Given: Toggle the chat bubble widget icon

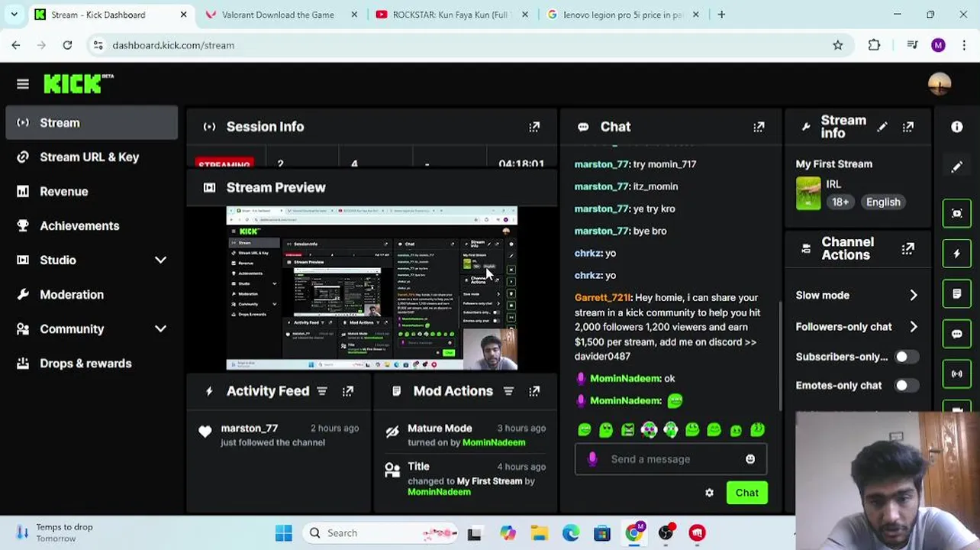Looking at the screenshot, I should 957,334.
